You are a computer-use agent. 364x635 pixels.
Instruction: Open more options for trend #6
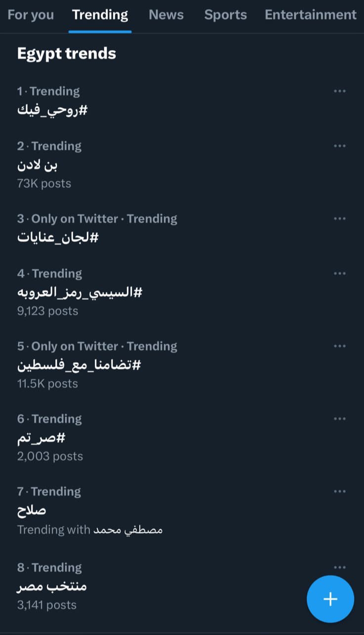[x=340, y=419]
